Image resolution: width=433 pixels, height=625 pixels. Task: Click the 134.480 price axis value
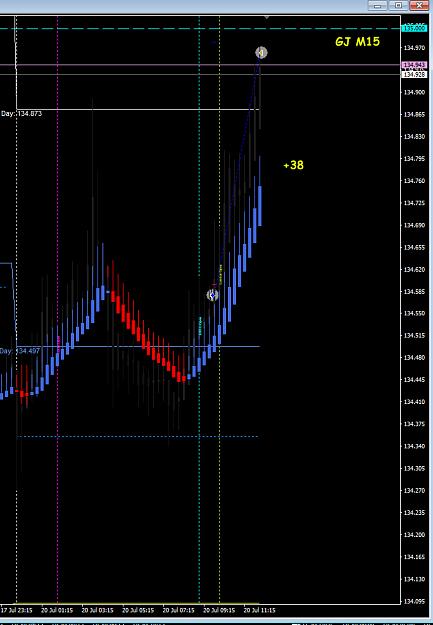(414, 358)
